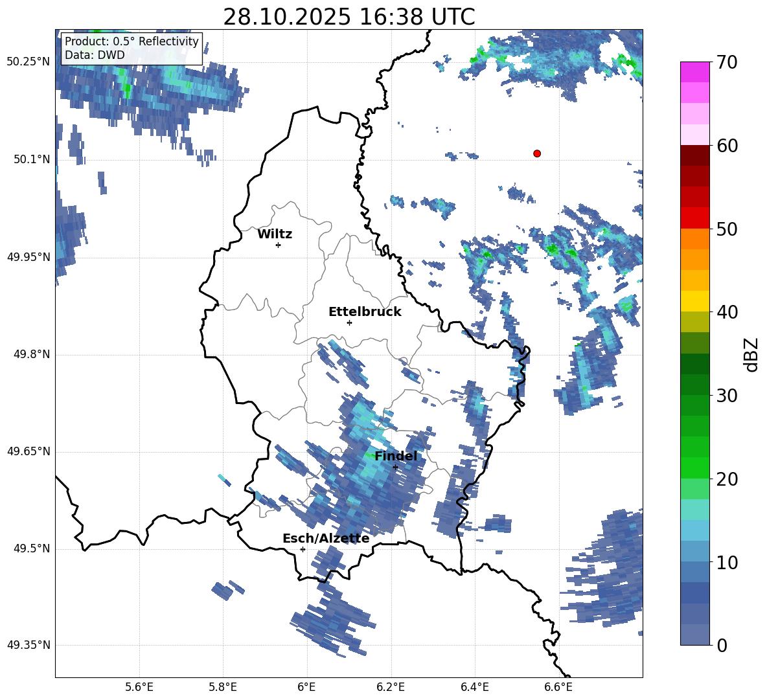Click the 5.6°E longitude label
Image resolution: width=767 pixels, height=700 pixels.
tap(139, 687)
